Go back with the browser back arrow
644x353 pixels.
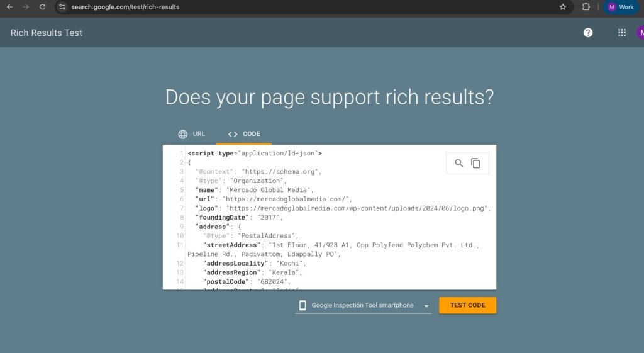coord(9,7)
